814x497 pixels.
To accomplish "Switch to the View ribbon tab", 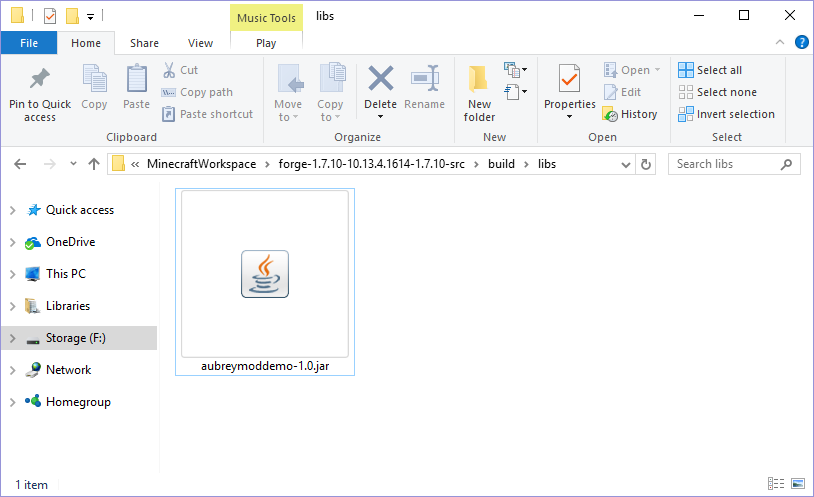I will [200, 43].
